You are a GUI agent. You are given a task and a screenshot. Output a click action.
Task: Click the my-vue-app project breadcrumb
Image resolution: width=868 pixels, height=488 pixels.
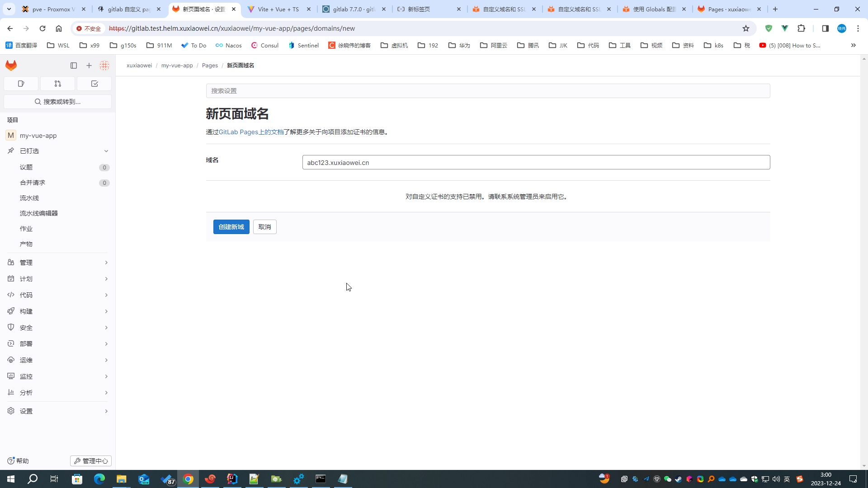(177, 65)
